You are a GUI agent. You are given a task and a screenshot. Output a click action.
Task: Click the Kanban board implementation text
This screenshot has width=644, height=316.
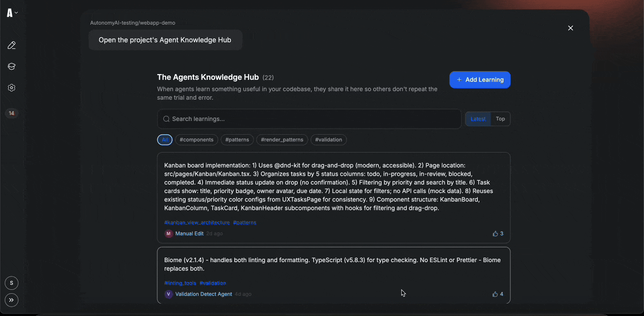(x=328, y=187)
